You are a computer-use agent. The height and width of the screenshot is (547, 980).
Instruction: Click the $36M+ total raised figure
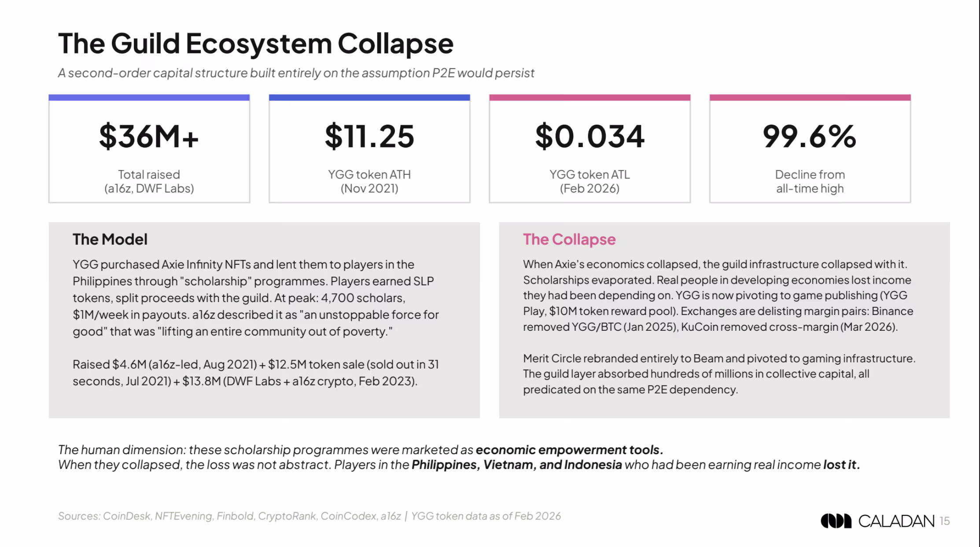point(149,137)
